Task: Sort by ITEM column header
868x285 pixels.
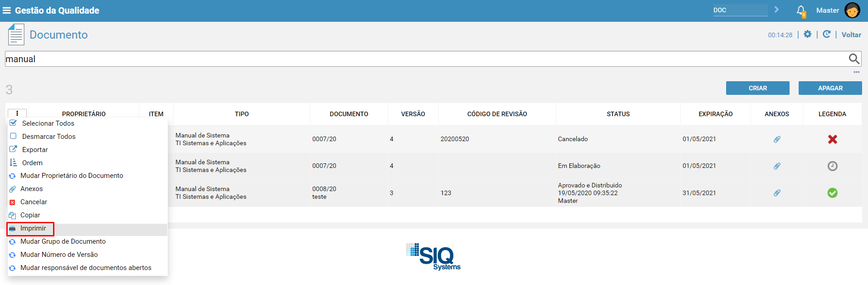Action: pos(156,114)
